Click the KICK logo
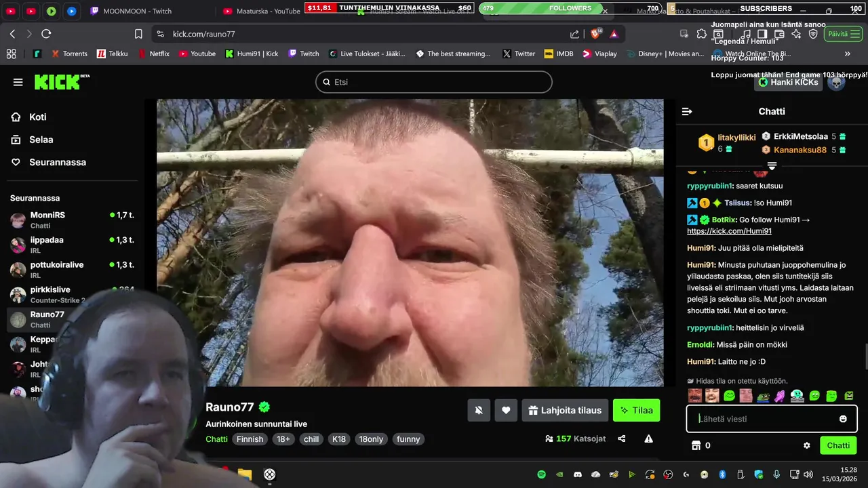 62,82
